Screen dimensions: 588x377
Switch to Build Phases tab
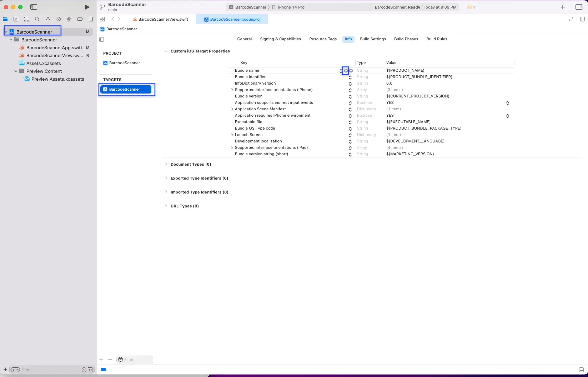tap(406, 39)
